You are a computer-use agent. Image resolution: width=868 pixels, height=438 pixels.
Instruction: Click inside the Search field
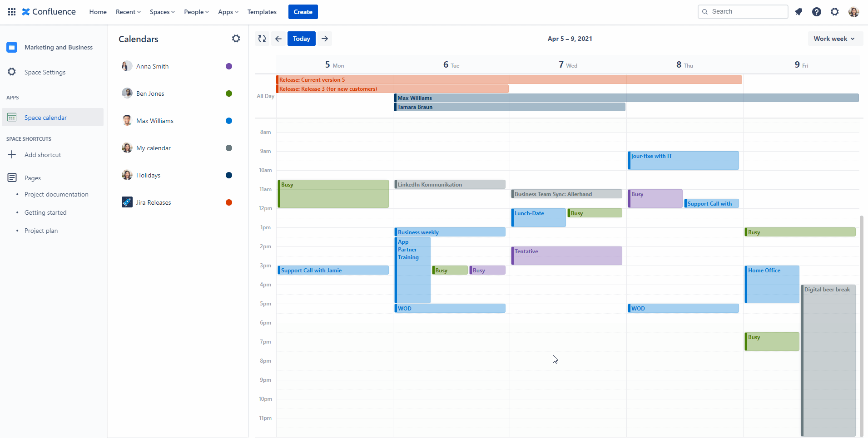pos(742,11)
